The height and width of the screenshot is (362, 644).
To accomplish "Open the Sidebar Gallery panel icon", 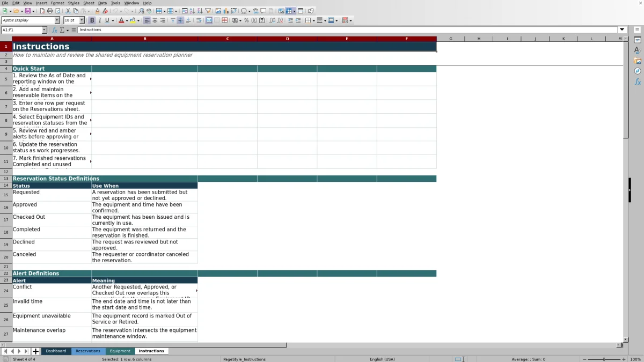I will (638, 61).
